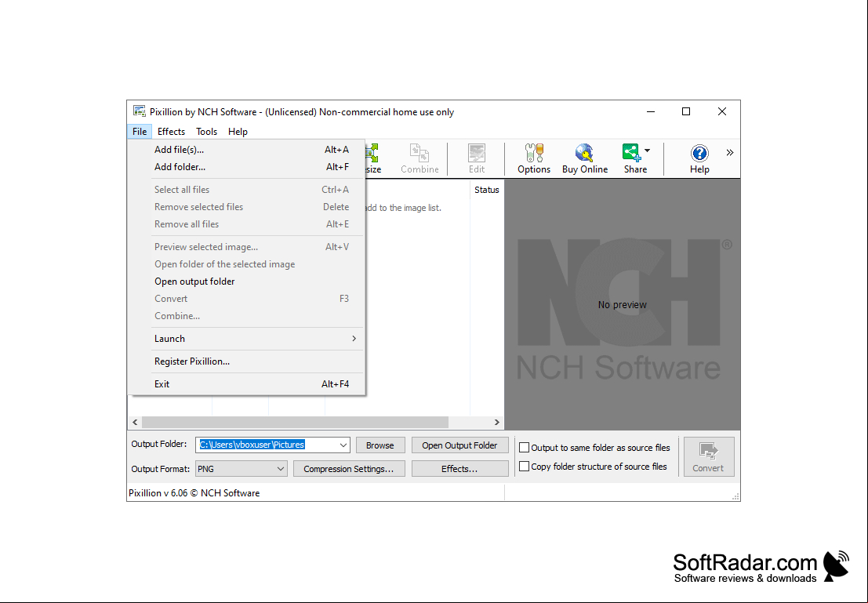The image size is (868, 603).
Task: Click the Edit toolbar icon
Action: [476, 159]
